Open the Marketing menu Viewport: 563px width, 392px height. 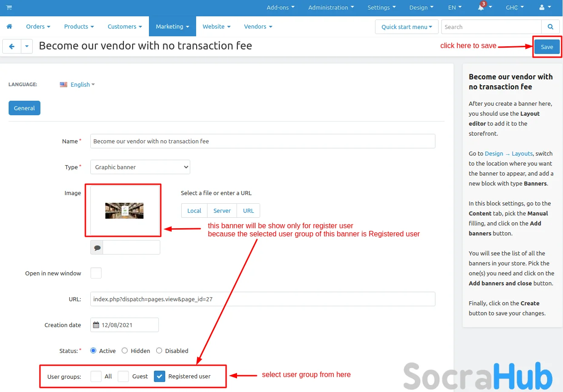coord(173,26)
